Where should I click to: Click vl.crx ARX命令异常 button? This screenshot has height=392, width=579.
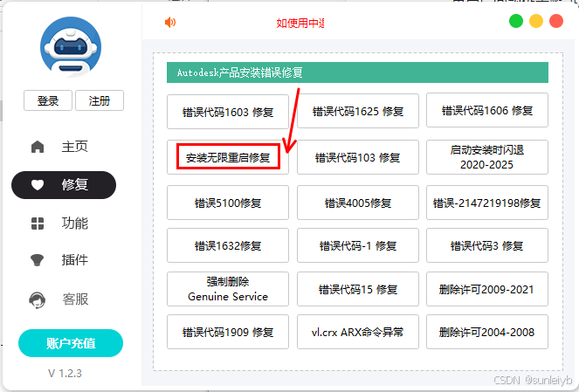(x=358, y=332)
